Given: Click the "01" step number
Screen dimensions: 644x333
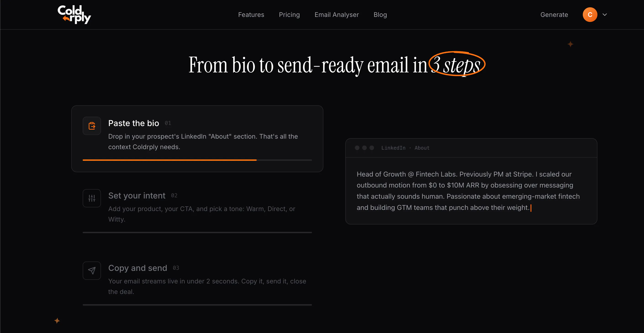Looking at the screenshot, I should click(x=168, y=123).
